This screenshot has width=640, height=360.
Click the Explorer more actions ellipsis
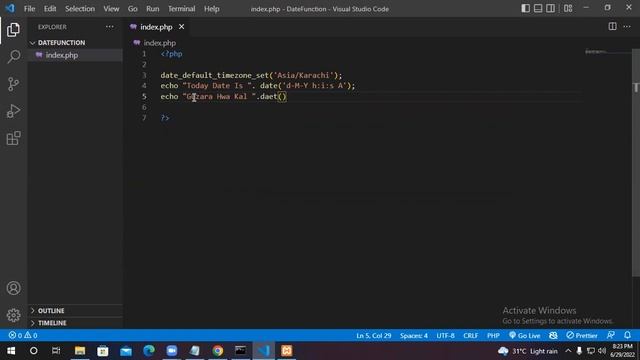110,27
